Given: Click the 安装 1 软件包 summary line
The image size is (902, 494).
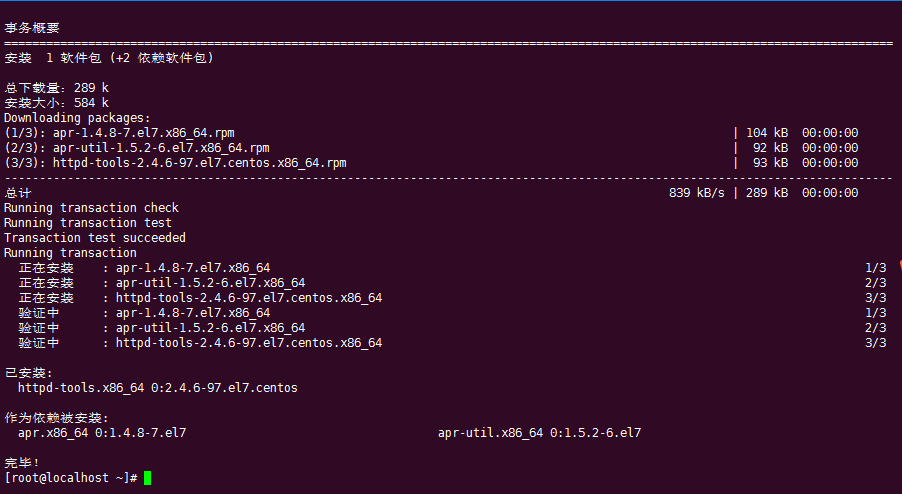Looking at the screenshot, I should click(109, 58).
